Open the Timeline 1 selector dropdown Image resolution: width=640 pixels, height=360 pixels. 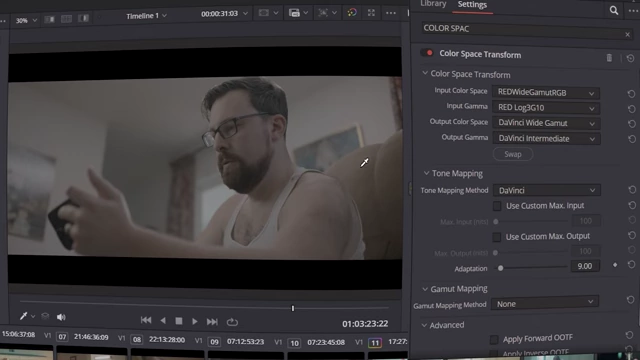tap(146, 16)
